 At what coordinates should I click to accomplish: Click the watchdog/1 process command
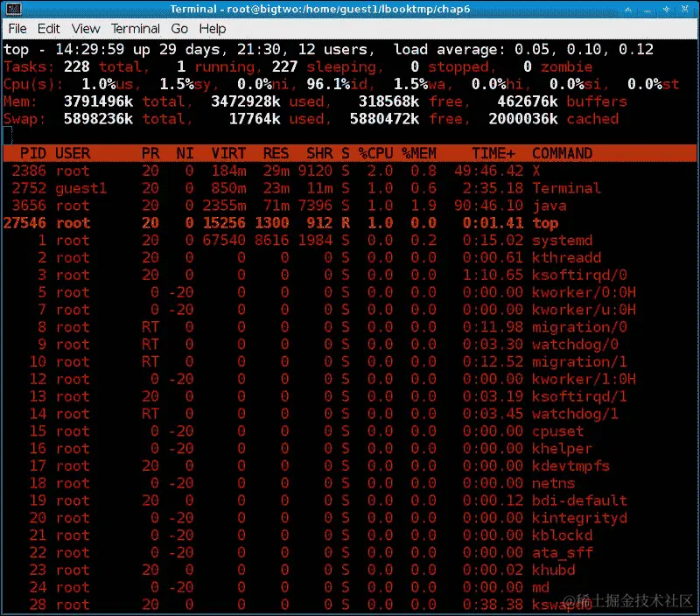[x=575, y=414]
